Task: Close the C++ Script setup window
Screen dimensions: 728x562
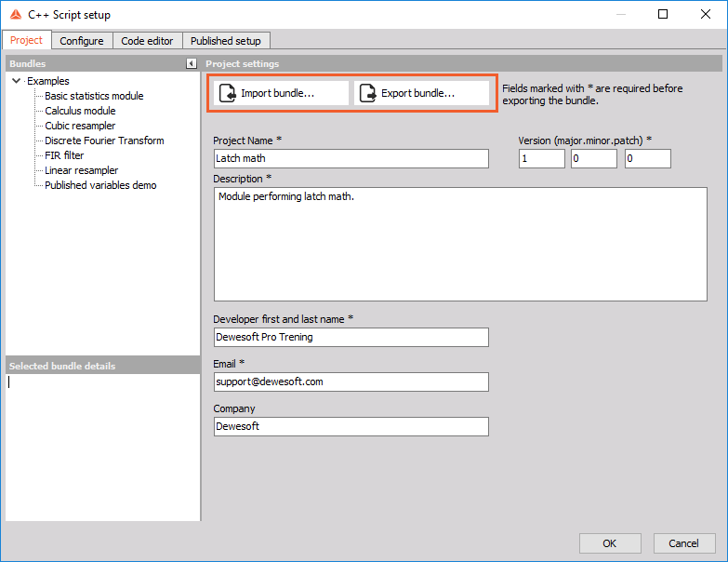Action: (x=706, y=14)
